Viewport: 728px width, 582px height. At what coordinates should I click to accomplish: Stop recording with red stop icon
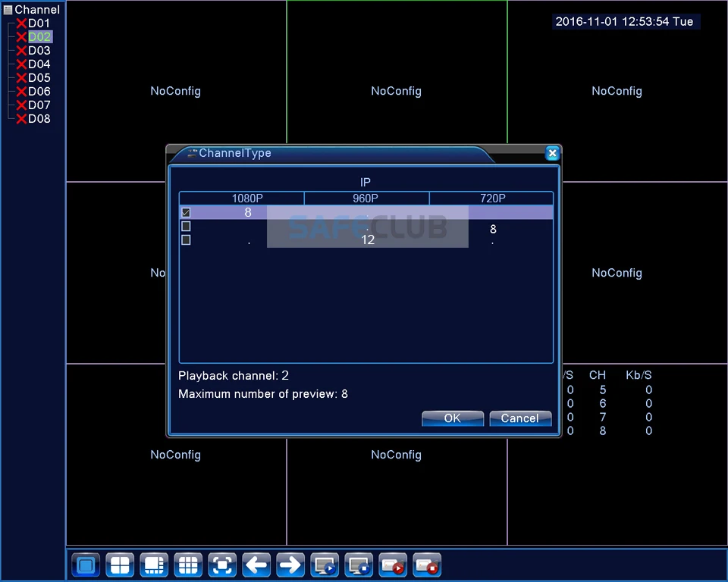pos(427,565)
